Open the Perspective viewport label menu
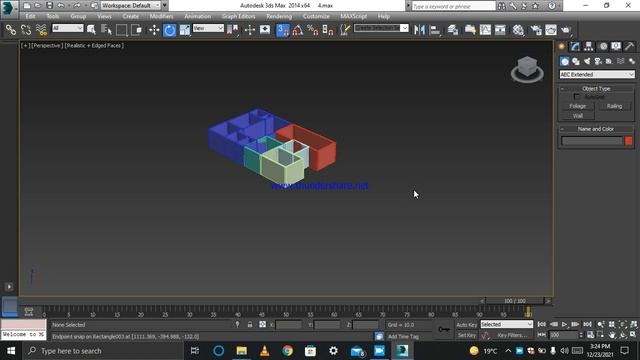This screenshot has height=360, width=640. (x=47, y=46)
